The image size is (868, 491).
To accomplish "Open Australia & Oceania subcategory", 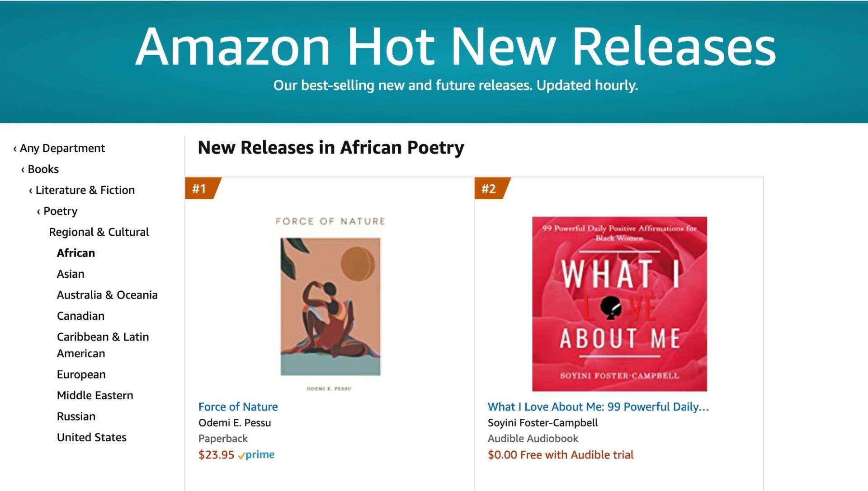I will [x=107, y=295].
